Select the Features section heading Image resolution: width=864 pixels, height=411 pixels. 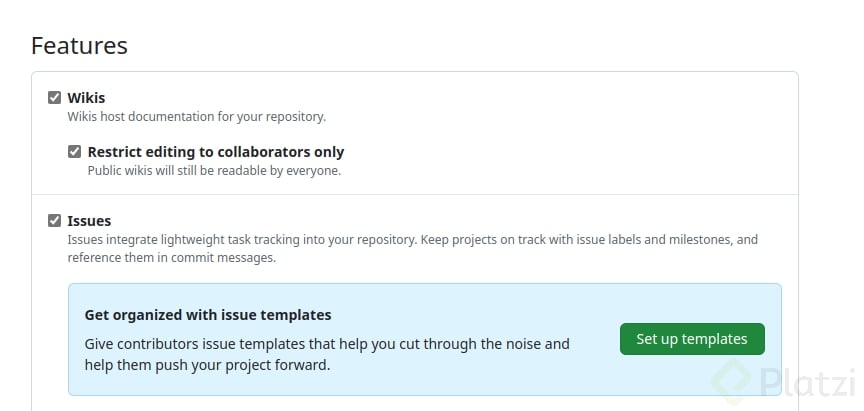point(79,45)
